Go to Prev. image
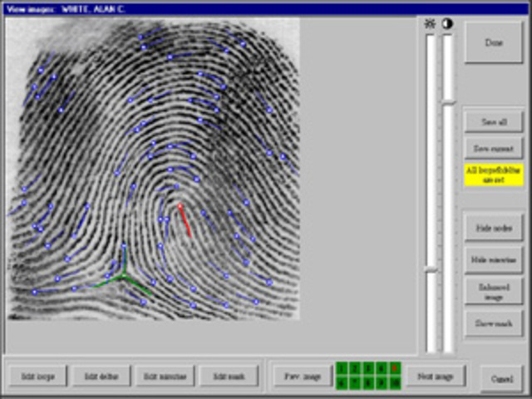The image size is (532, 399). pos(302,376)
